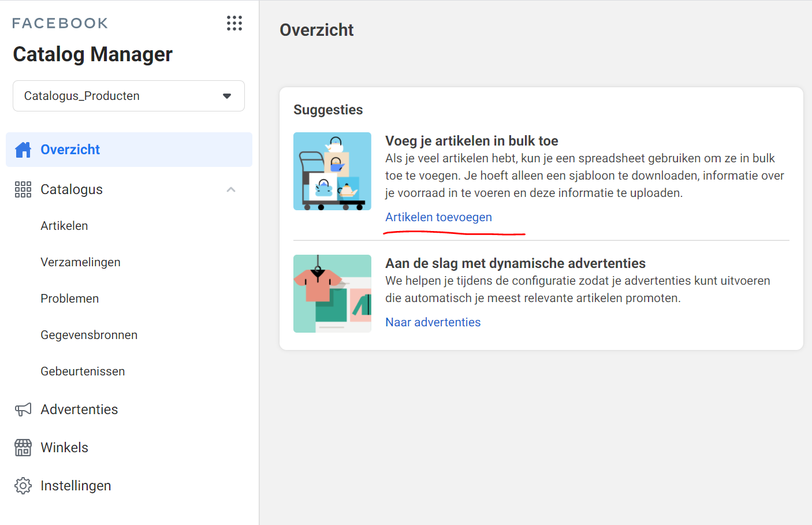Collapse the Catalogus section chevron
The image size is (812, 525).
(231, 189)
